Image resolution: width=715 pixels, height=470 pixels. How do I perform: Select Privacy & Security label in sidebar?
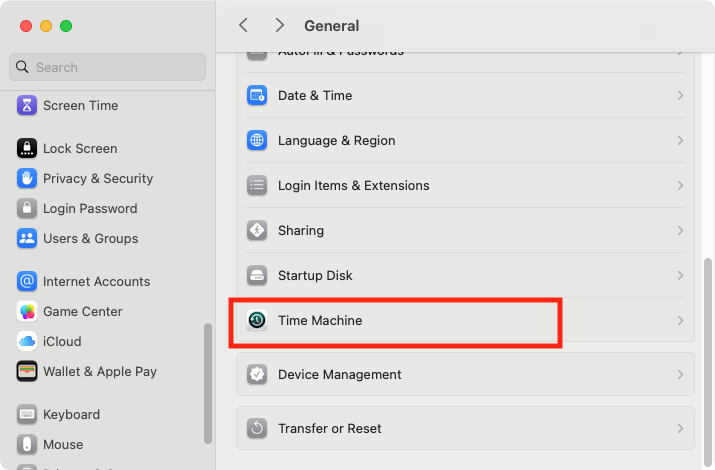point(98,178)
